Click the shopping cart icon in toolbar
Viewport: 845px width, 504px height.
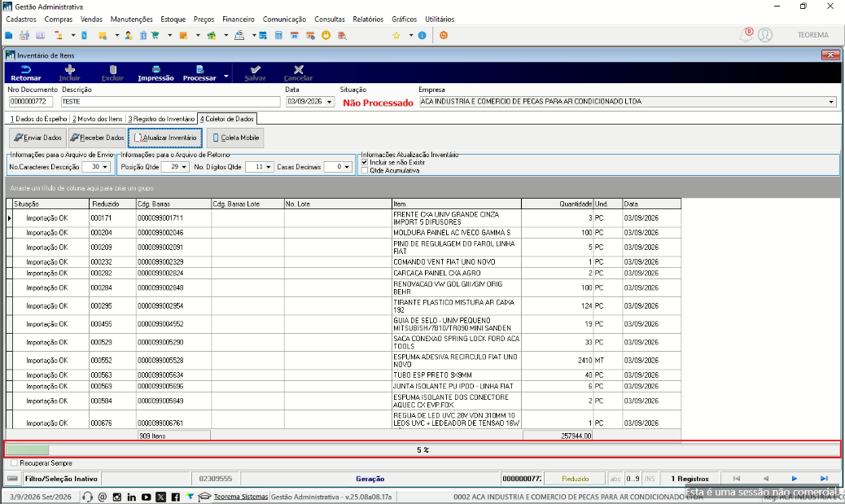[x=155, y=36]
